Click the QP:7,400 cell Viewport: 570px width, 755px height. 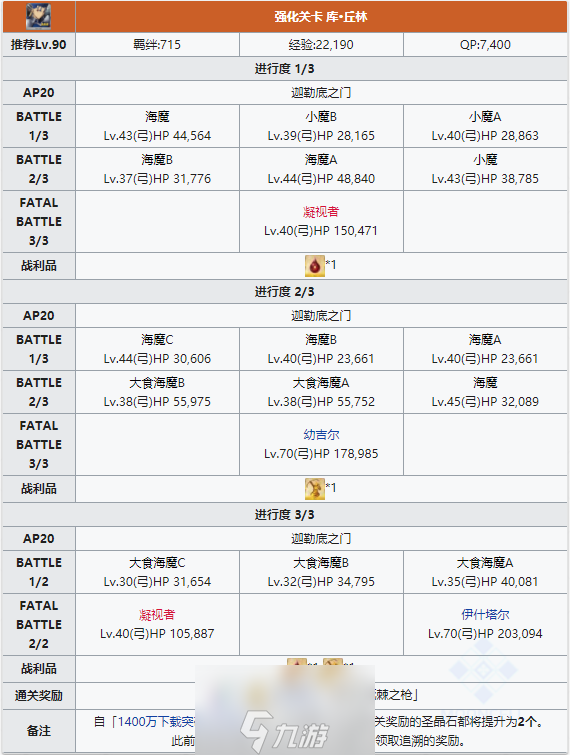(485, 45)
